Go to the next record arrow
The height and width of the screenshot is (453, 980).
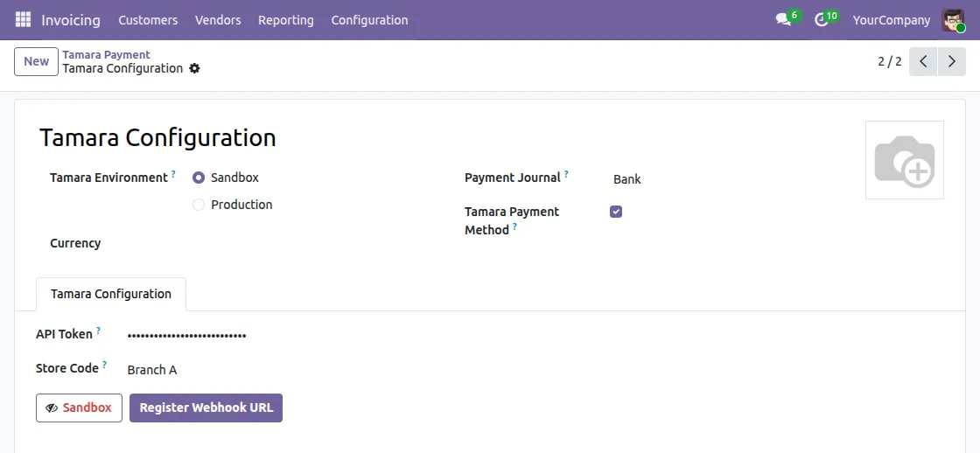pyautogui.click(x=952, y=61)
